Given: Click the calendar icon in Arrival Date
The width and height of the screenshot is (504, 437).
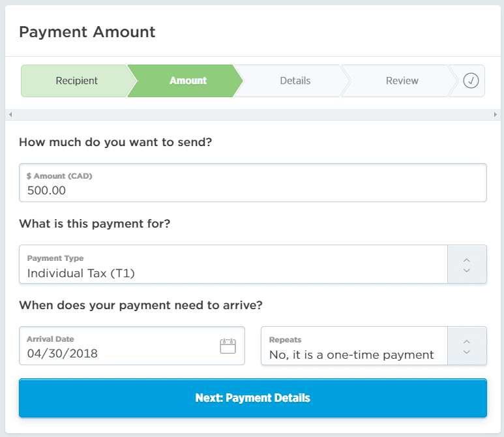Looking at the screenshot, I should (x=228, y=346).
